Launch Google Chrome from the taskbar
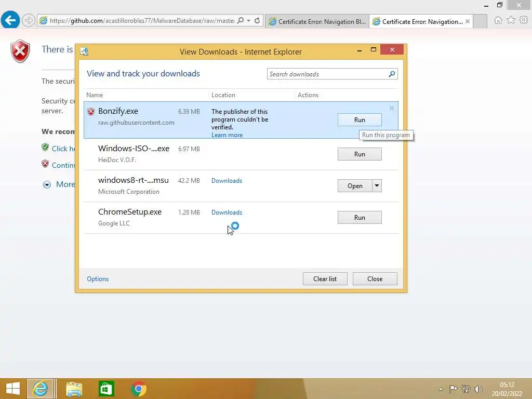The image size is (532, 399). (x=138, y=389)
